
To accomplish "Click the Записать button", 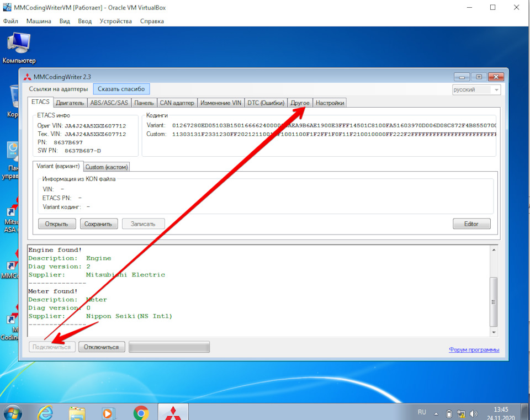I will 144,224.
